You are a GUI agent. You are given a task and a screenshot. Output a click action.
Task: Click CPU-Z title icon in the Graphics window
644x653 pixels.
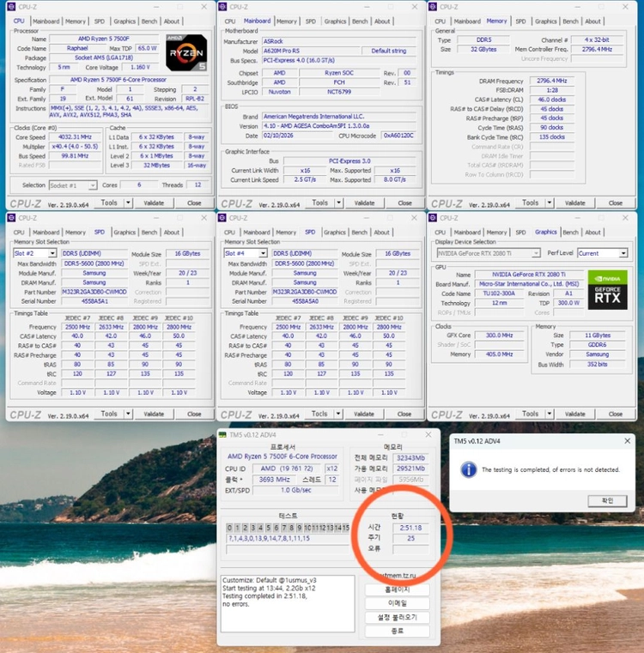coord(433,218)
